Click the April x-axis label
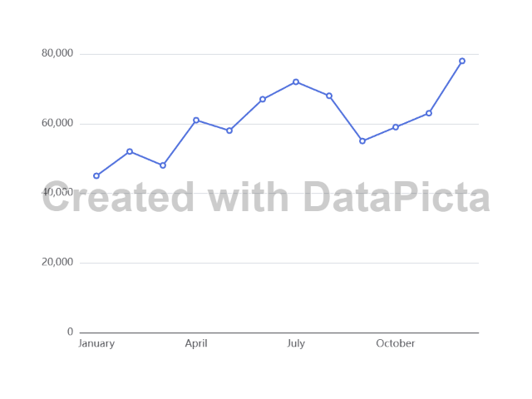The width and height of the screenshot is (532, 399). coord(196,343)
